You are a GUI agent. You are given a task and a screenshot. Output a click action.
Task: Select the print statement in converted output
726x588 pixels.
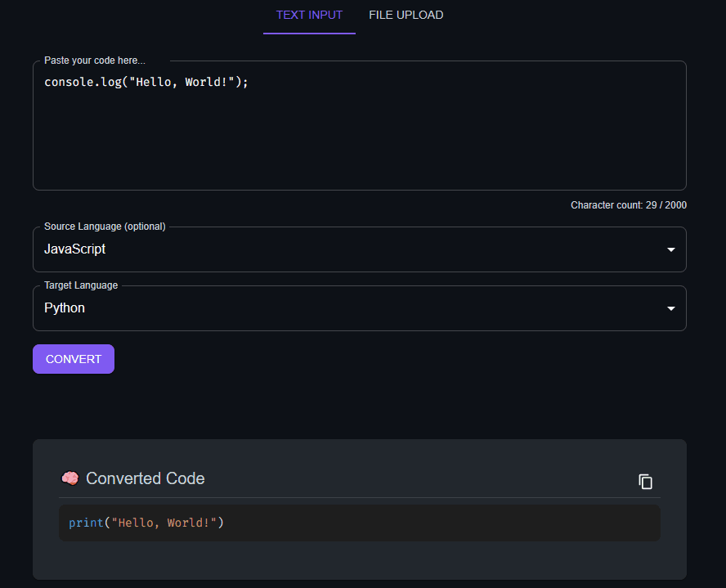coord(147,522)
